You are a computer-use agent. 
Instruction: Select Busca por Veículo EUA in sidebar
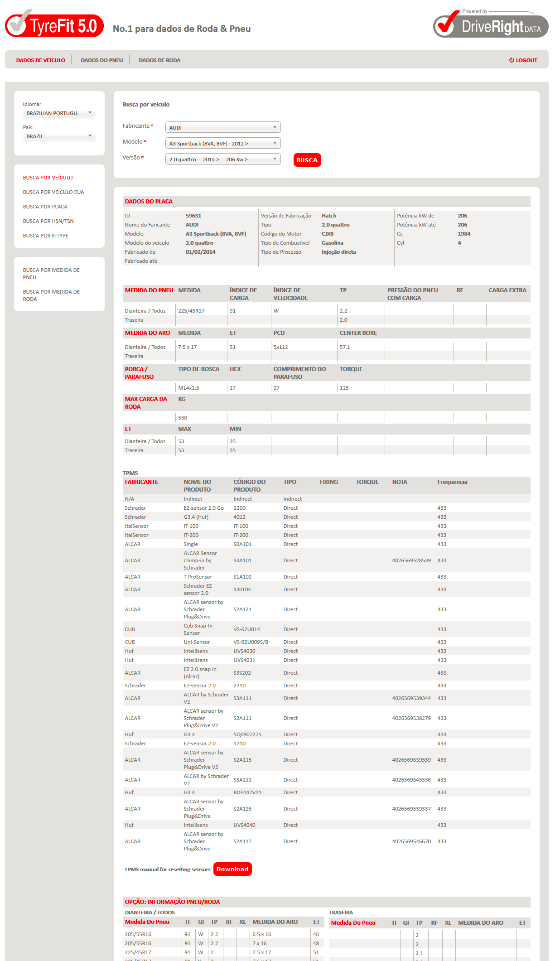pyautogui.click(x=53, y=192)
